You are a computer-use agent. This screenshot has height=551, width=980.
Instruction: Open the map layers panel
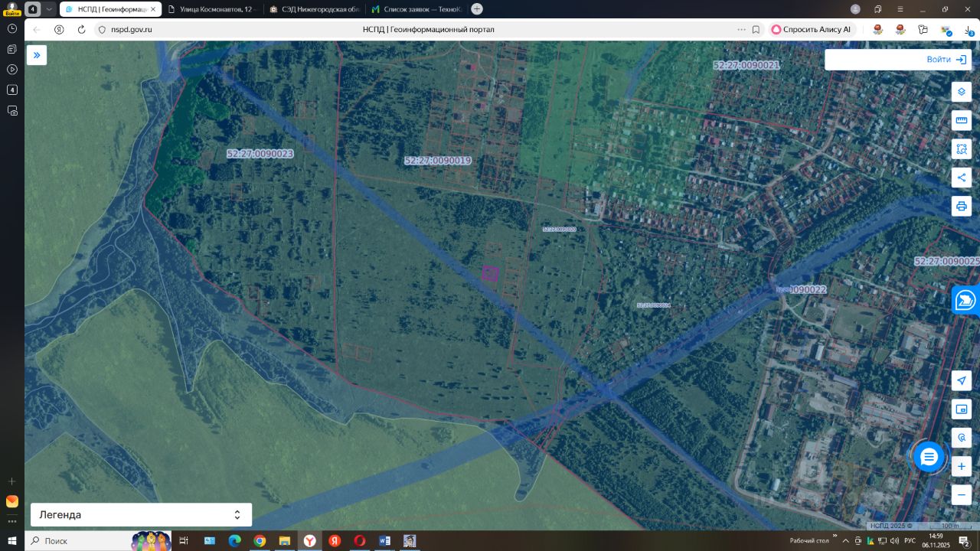(962, 91)
